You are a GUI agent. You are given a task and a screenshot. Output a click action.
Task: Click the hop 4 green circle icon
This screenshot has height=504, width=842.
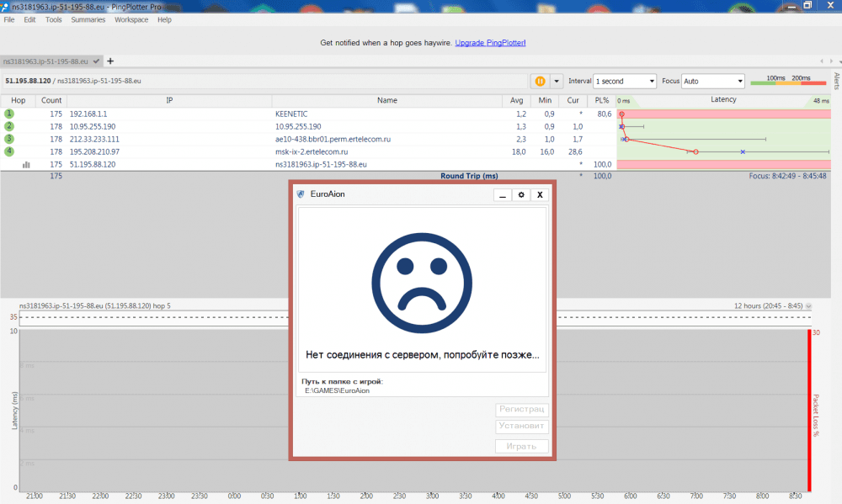tap(9, 151)
